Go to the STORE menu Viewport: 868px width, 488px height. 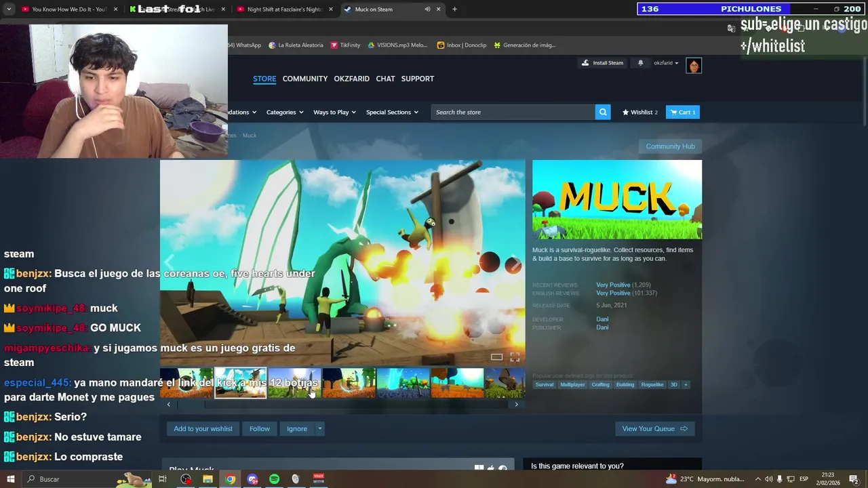(264, 79)
